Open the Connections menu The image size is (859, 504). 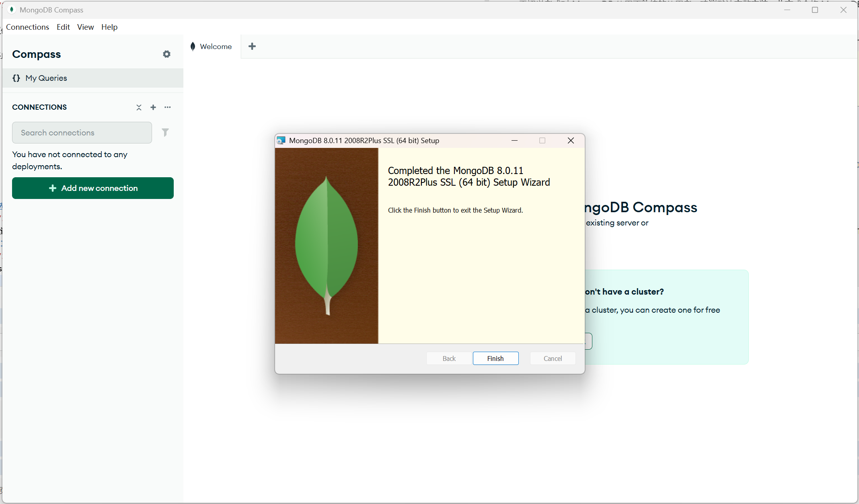click(27, 27)
